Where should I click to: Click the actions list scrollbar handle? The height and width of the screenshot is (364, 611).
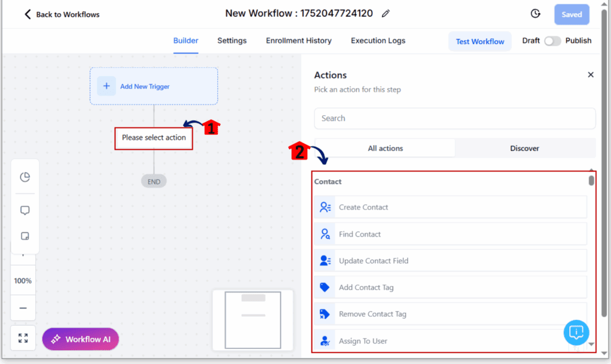(591, 180)
